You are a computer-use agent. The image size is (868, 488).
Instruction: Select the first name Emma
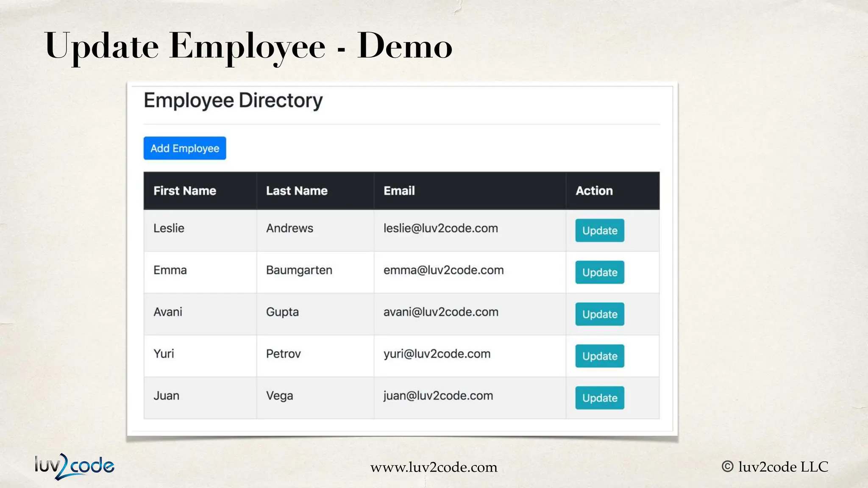pos(170,270)
